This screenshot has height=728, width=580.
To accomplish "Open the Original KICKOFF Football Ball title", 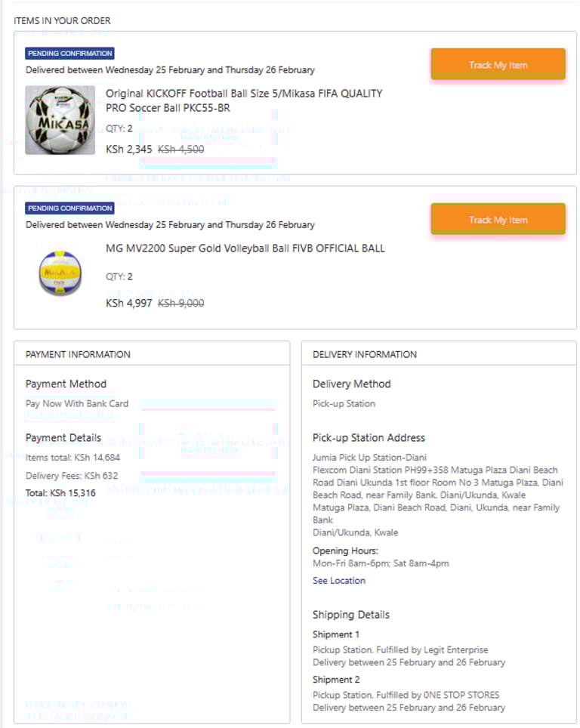I will point(244,100).
